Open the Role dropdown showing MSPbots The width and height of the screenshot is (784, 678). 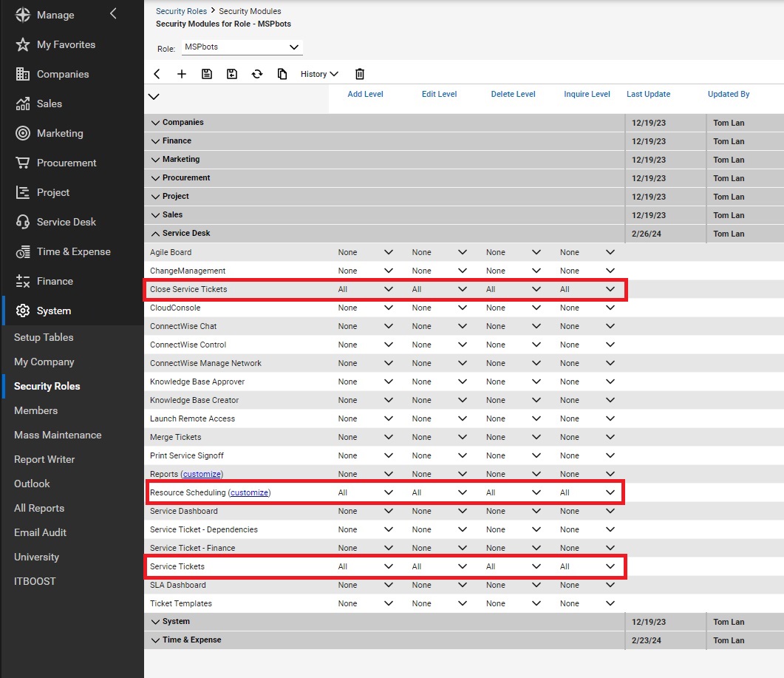242,47
